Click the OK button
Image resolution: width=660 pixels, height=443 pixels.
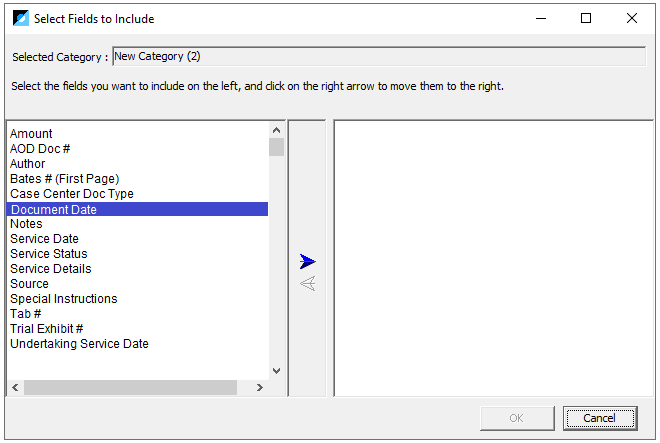pos(517,418)
